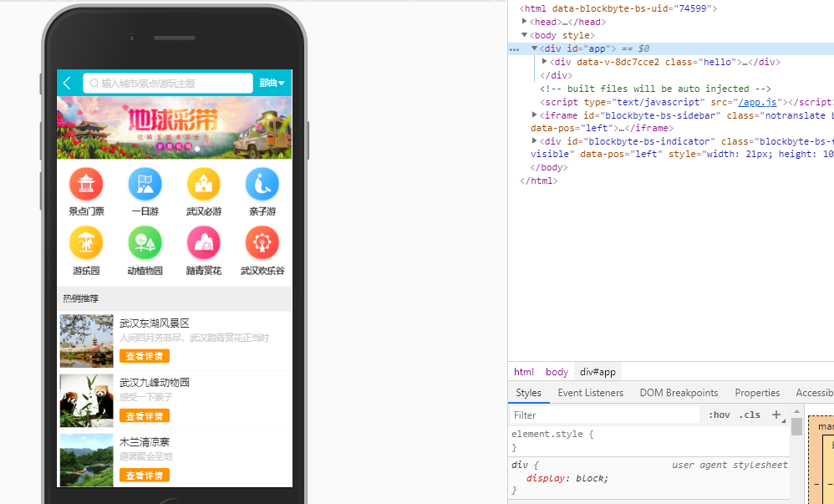This screenshot has width=834, height=504.
Task: Select the closing </html> tag line
Action: point(539,181)
